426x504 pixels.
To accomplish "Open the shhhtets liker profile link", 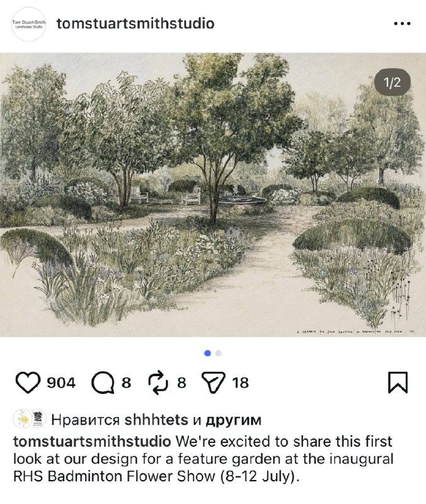I will tap(156, 420).
